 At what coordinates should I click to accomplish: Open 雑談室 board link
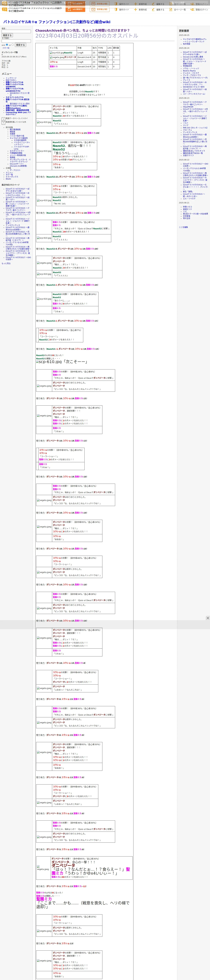pos(13,132)
